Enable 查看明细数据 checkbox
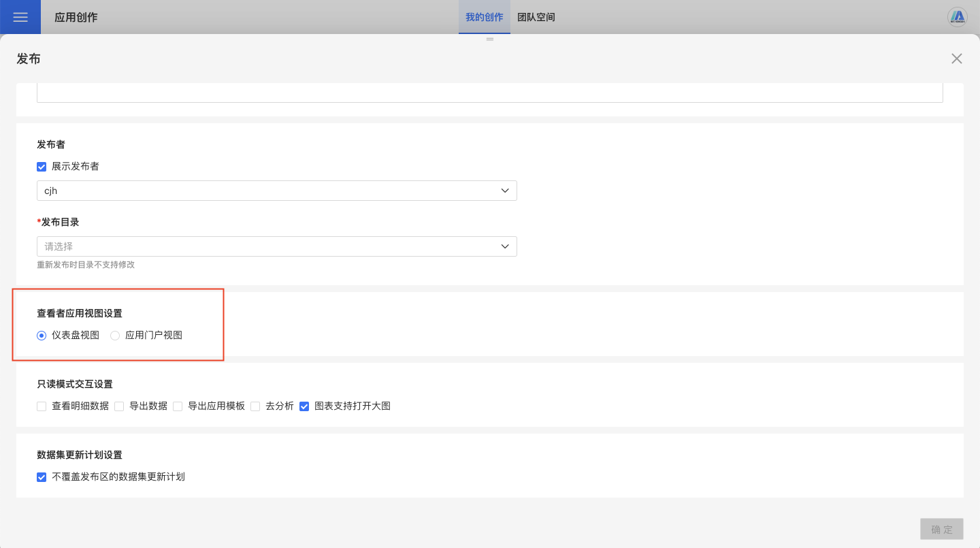This screenshot has height=548, width=980. click(x=42, y=406)
